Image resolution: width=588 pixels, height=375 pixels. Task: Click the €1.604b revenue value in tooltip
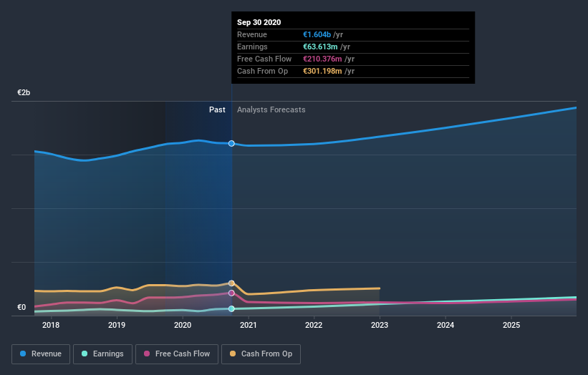[x=317, y=34]
